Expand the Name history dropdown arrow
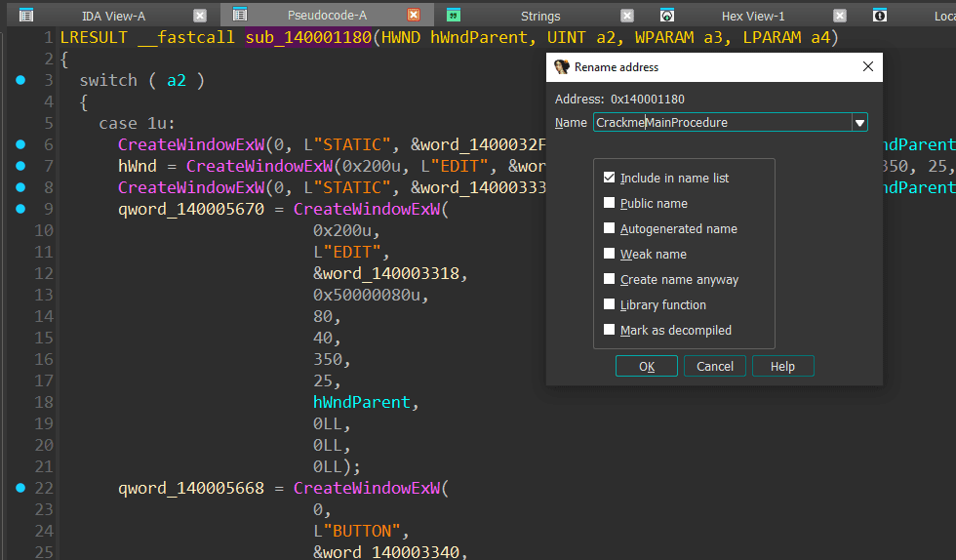Viewport: 956px width, 560px height. (x=859, y=123)
